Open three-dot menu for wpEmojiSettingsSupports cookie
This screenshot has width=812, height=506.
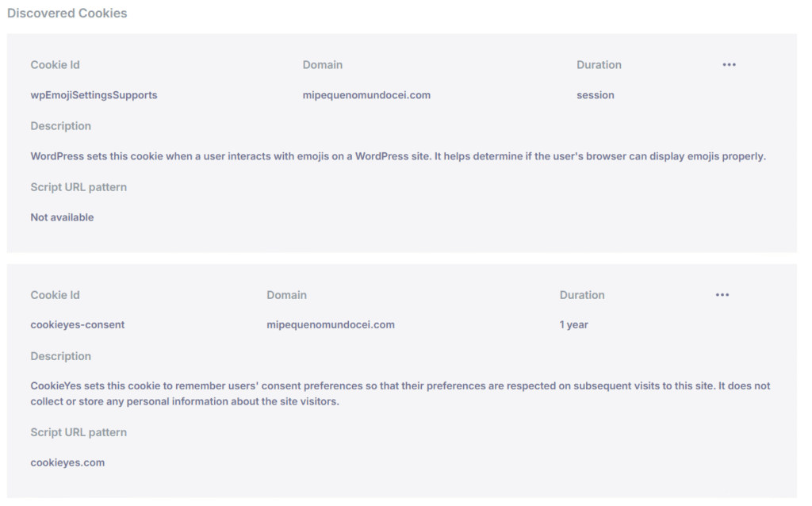point(730,65)
